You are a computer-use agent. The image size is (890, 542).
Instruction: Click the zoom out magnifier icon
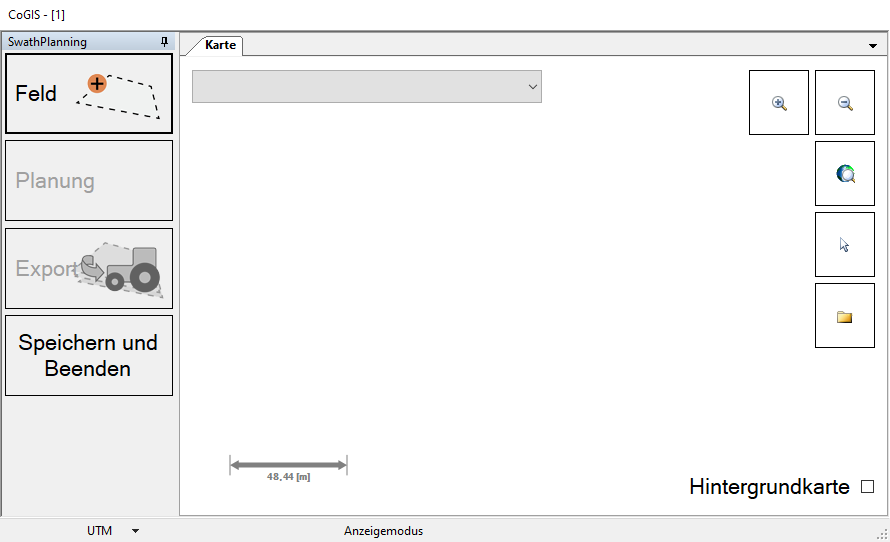pyautogui.click(x=845, y=103)
